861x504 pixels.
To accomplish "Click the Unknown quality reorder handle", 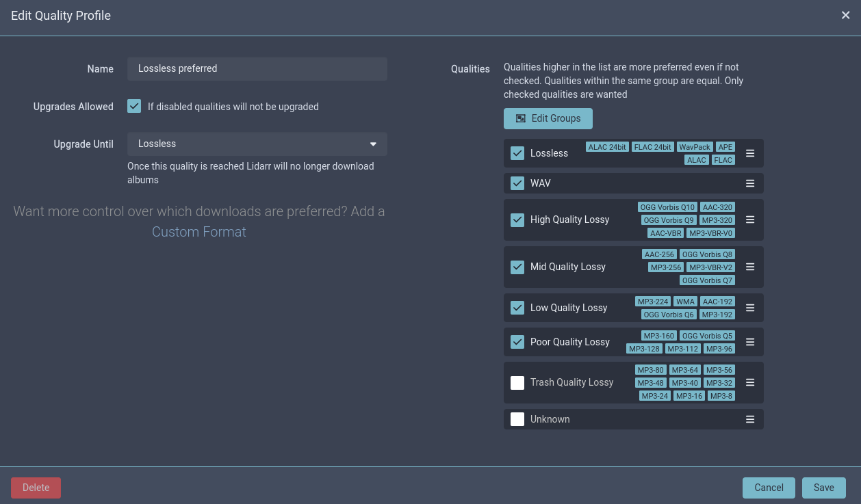I will 750,420.
